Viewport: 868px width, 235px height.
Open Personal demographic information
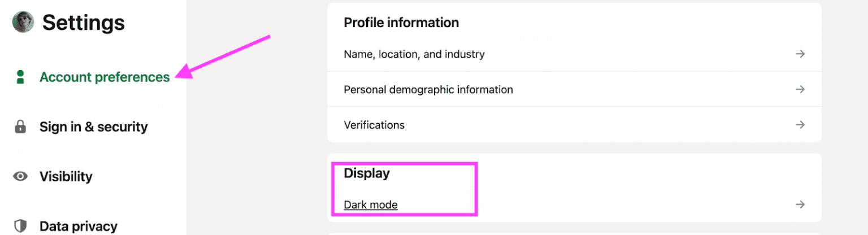[428, 89]
